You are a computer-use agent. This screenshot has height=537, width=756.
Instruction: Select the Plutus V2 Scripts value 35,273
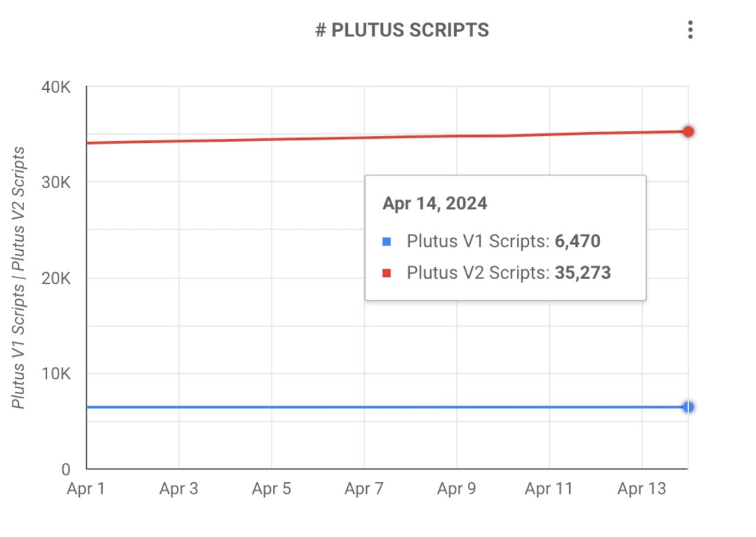point(582,273)
